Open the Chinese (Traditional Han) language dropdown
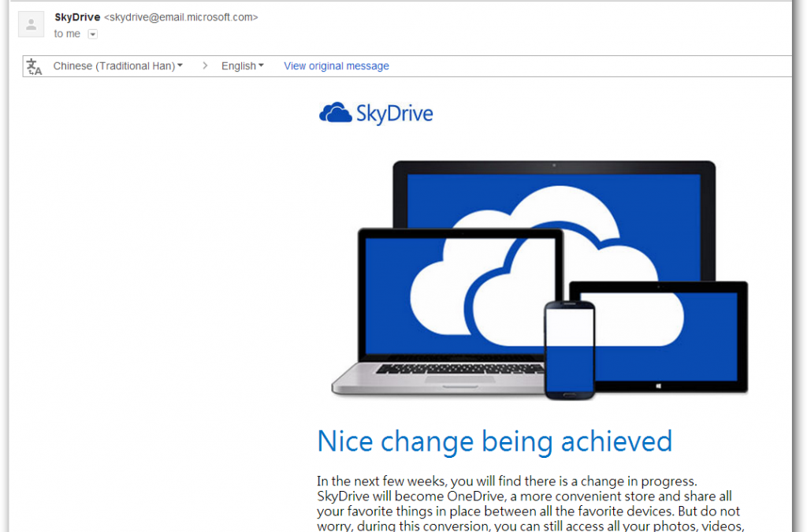The image size is (807, 532). pos(117,66)
